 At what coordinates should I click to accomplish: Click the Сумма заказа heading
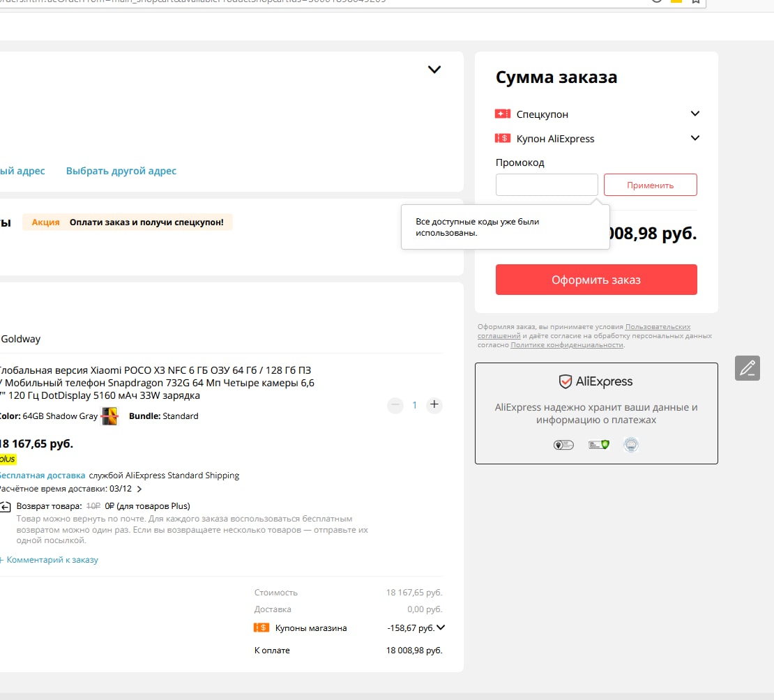tap(556, 77)
